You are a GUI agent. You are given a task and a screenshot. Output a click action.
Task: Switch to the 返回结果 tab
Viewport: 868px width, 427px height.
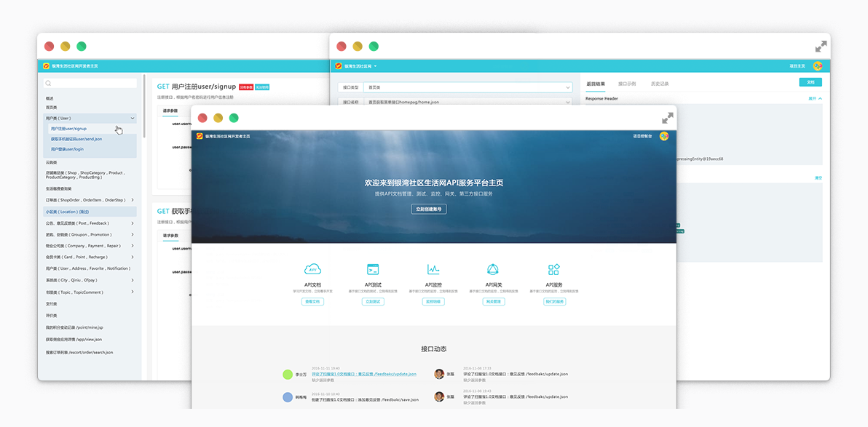pyautogui.click(x=596, y=84)
